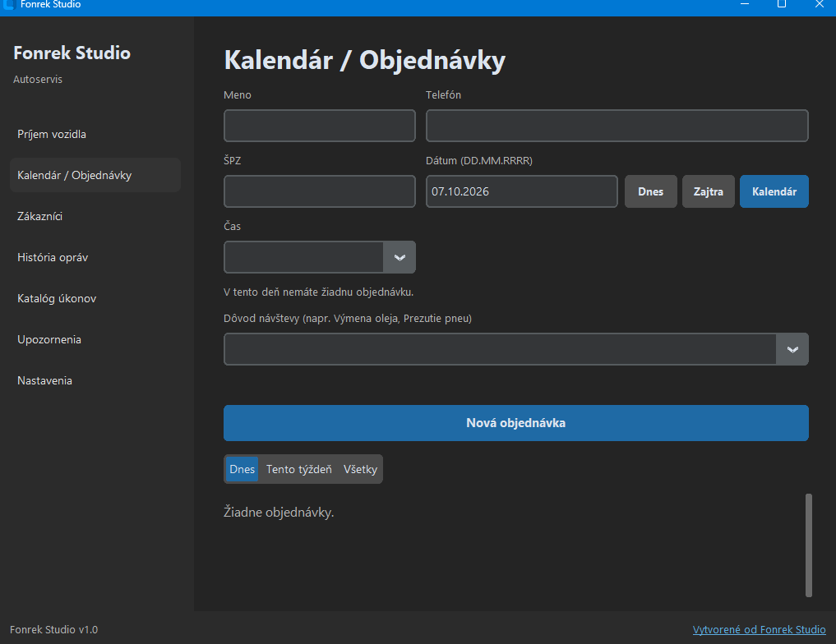Open História opráv from sidebar

(x=95, y=257)
